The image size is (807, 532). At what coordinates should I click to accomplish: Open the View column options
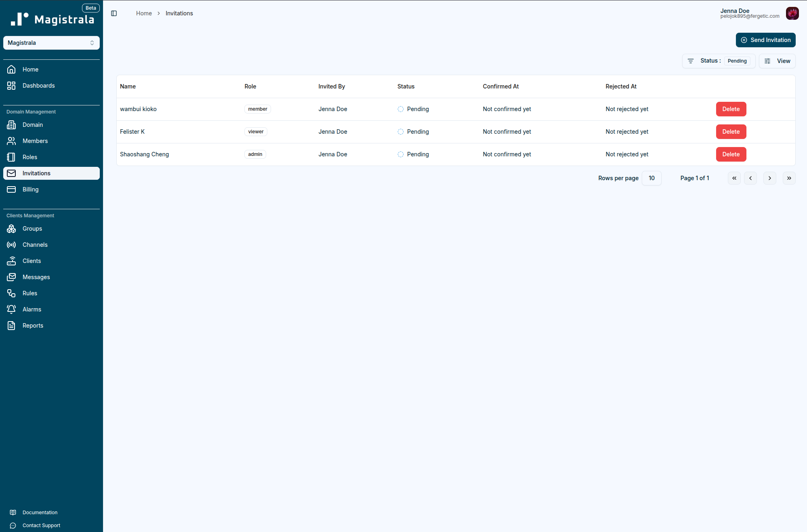(x=777, y=61)
